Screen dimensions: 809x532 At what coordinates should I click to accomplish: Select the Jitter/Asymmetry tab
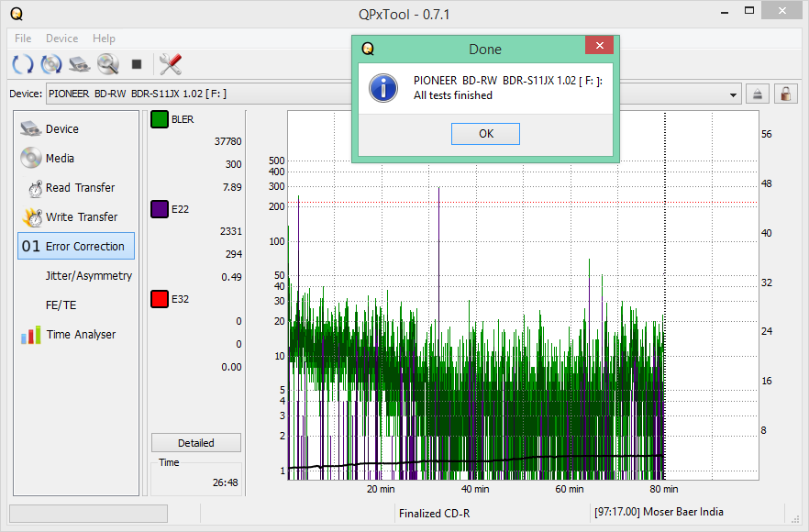[x=76, y=275]
